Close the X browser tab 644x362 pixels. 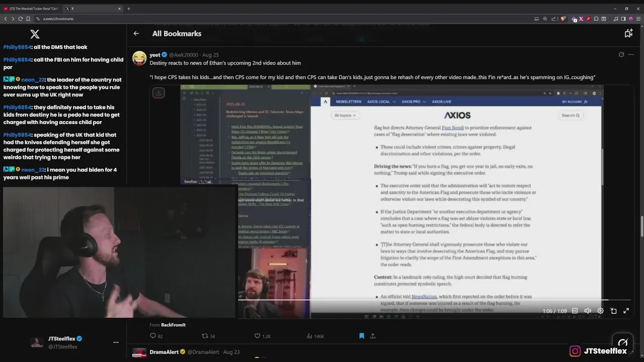pos(119,9)
